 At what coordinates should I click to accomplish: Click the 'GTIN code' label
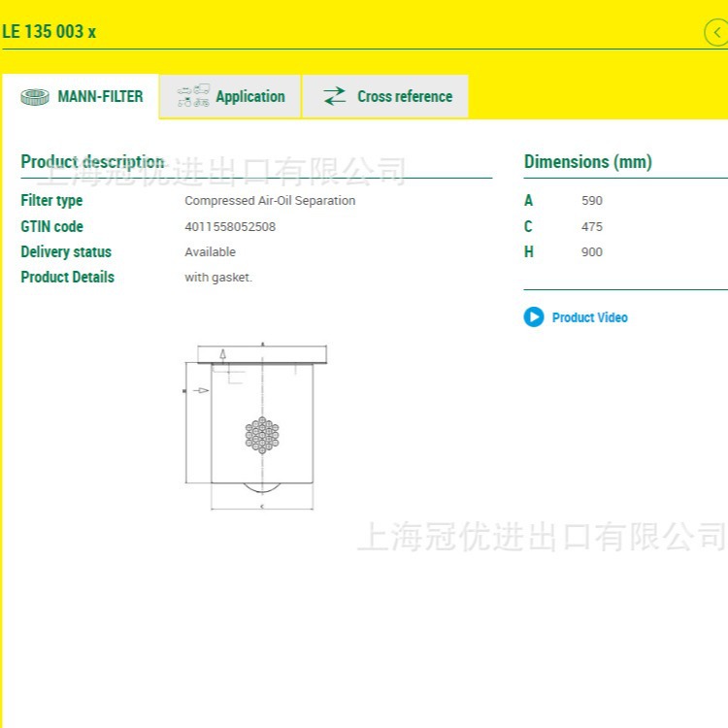coord(52,226)
